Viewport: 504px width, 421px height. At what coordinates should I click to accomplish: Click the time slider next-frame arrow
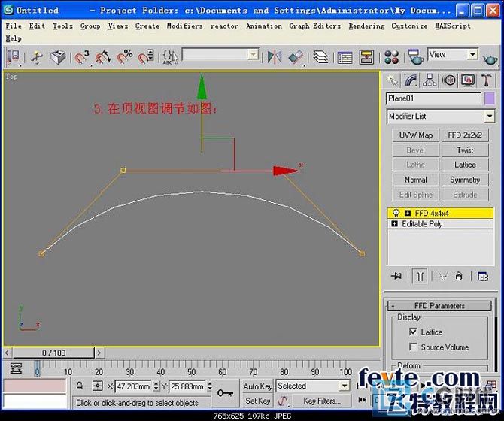(99, 353)
